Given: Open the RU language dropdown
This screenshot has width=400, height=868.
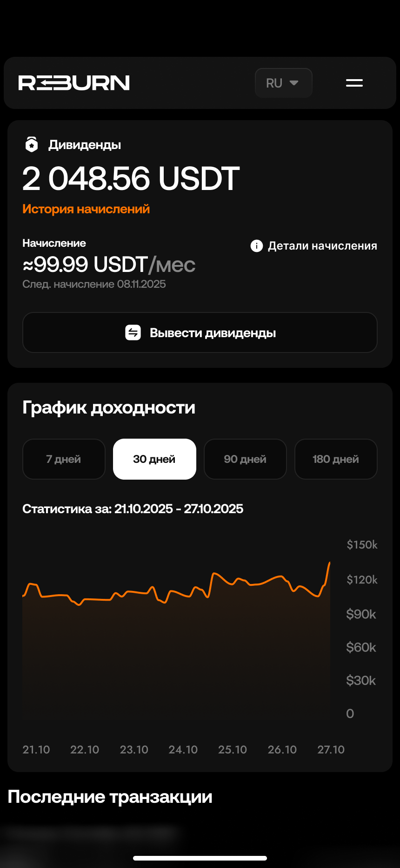Looking at the screenshot, I should point(283,83).
